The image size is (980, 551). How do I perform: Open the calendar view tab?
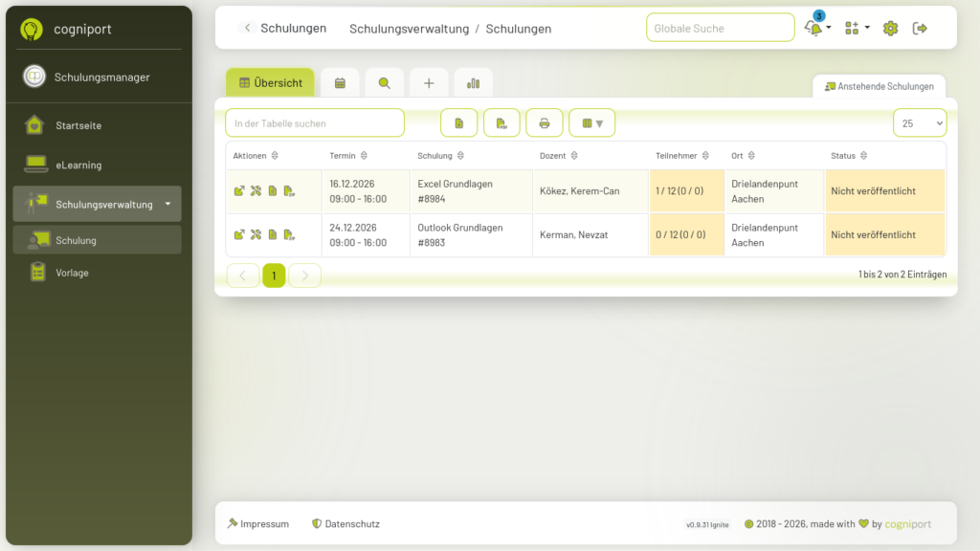point(340,83)
